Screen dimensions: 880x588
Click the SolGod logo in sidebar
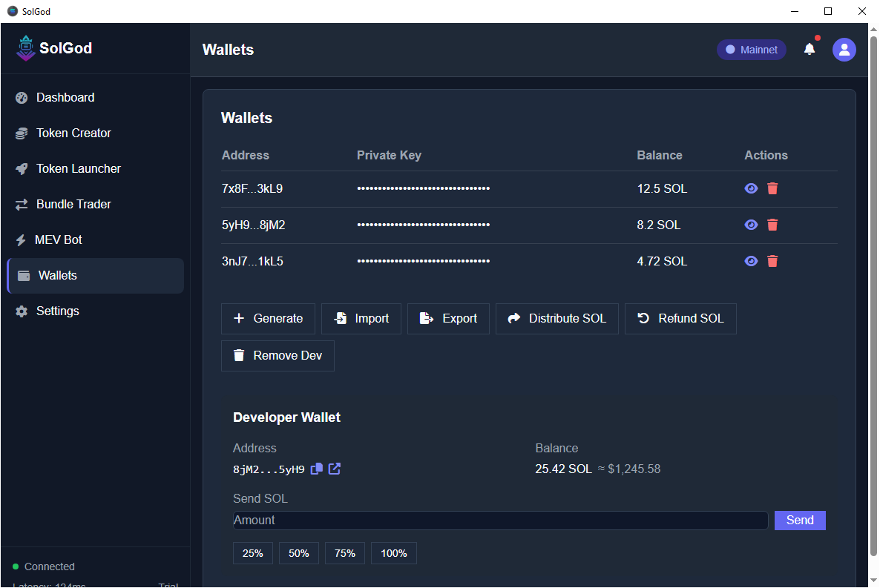(x=26, y=48)
